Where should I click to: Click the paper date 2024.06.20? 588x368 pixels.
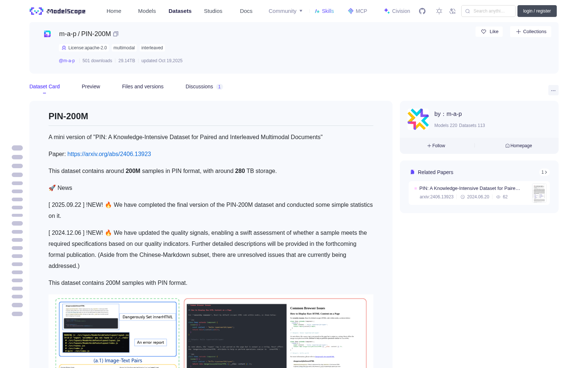click(475, 197)
